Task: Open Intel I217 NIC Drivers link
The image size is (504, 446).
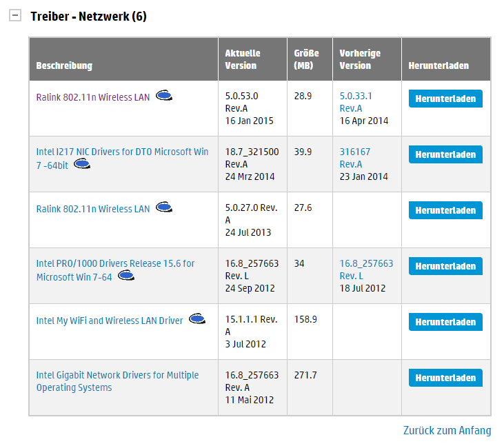Action: coord(122,159)
